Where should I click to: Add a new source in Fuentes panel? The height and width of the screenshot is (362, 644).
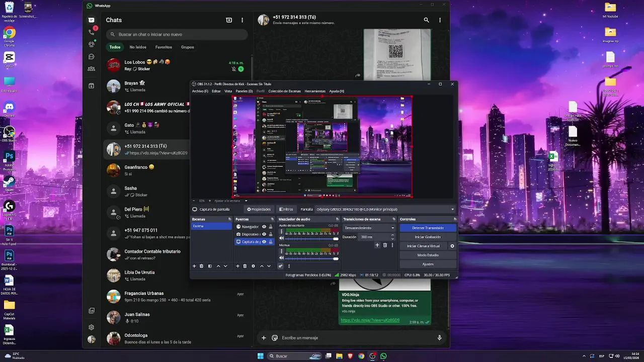237,266
